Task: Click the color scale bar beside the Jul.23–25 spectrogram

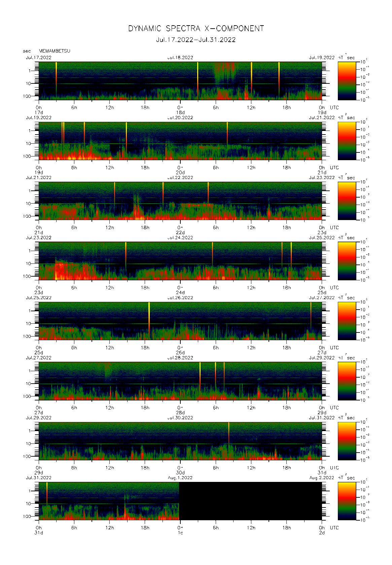Action: tap(347, 261)
